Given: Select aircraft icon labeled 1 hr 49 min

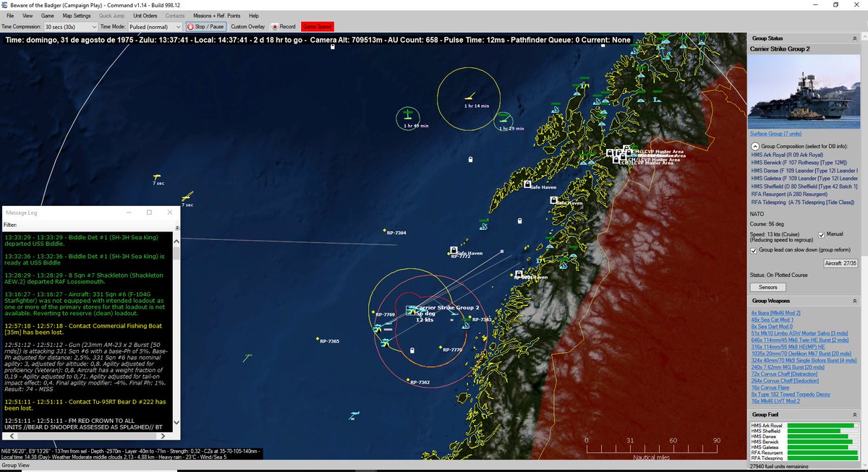Looking at the screenshot, I should pos(408,115).
